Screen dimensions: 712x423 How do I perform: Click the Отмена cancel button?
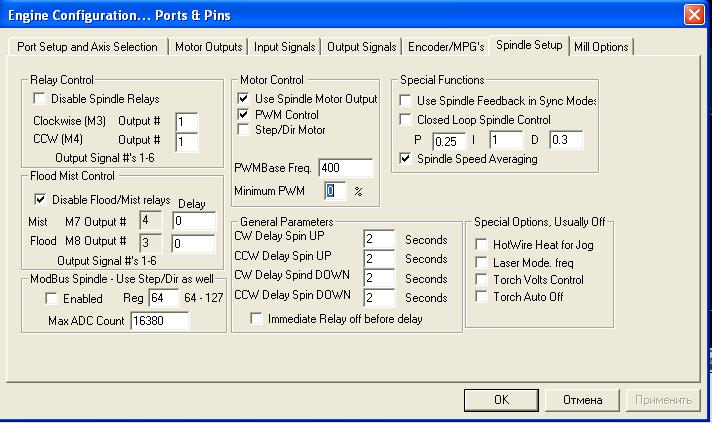click(x=583, y=400)
